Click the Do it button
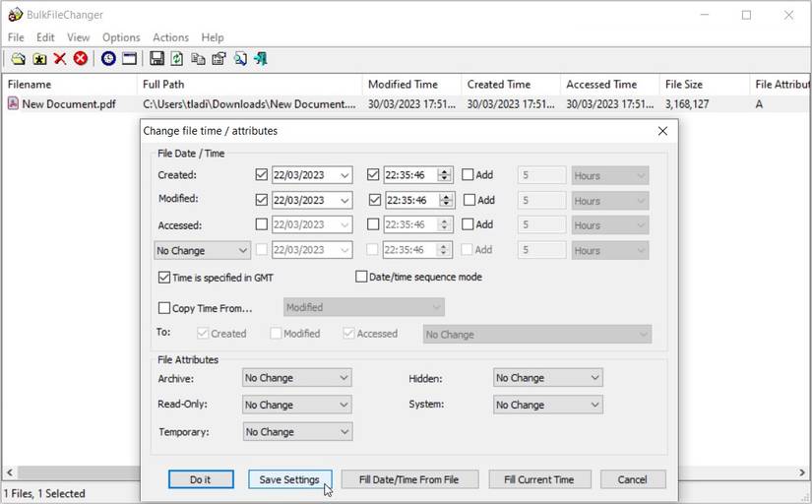Image resolution: width=812 pixels, height=504 pixels. (x=201, y=479)
